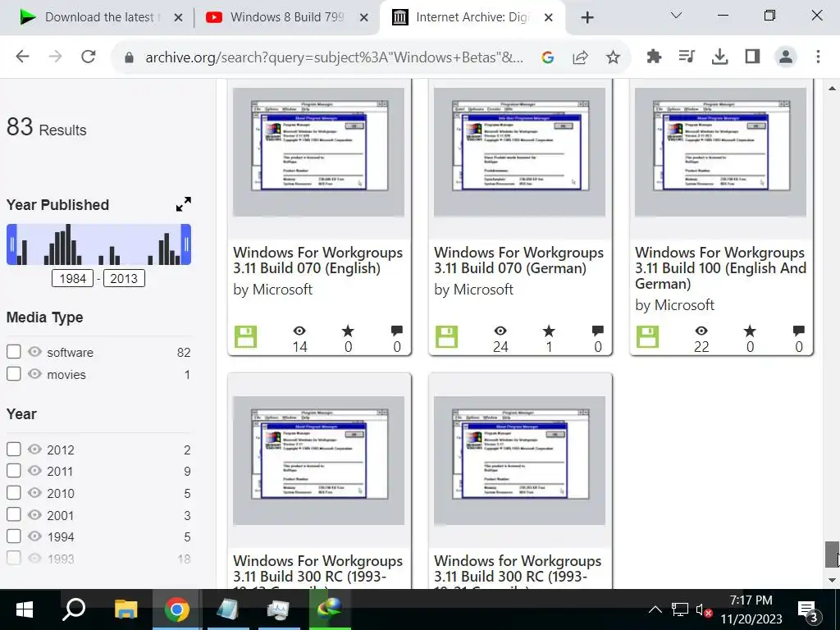This screenshot has width=840, height=630.
Task: Click the browser back arrow
Action: click(22, 57)
